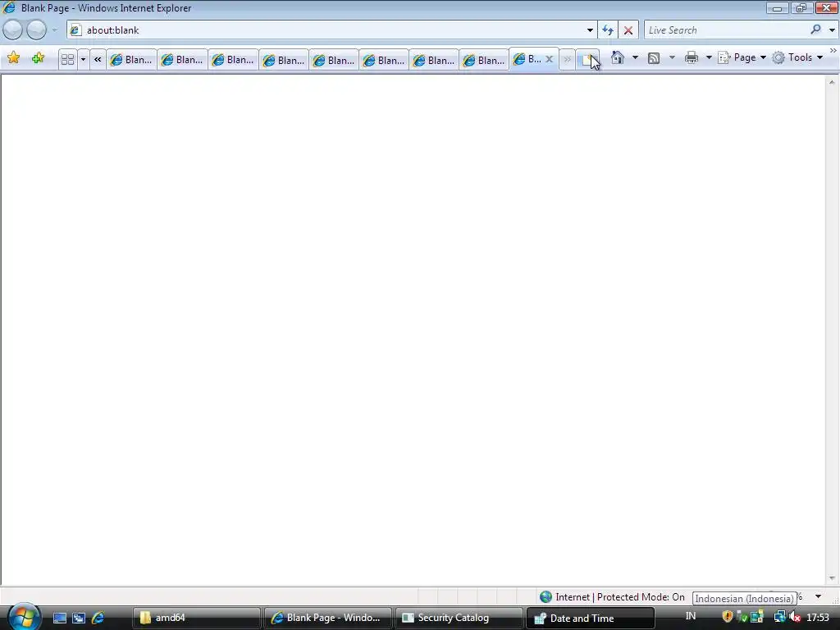Click the muted volume tray icon
Viewport: 840px width, 630px height.
[x=795, y=617]
